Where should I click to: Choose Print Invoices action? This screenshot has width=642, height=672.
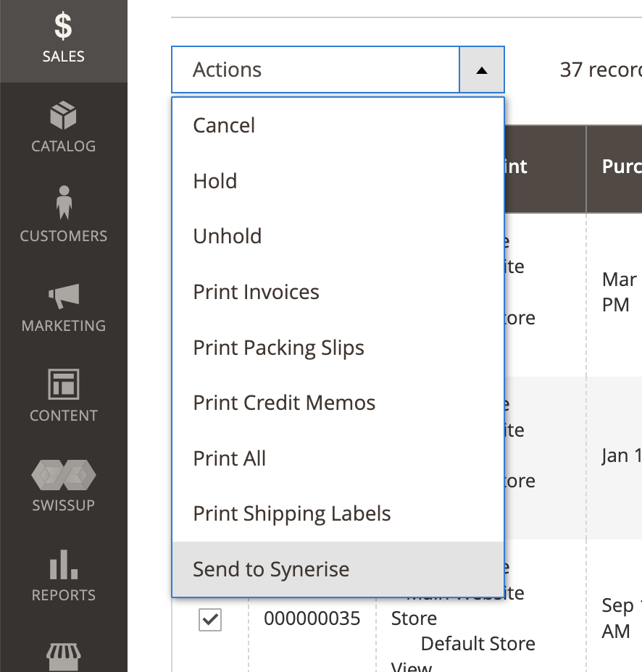[256, 292]
